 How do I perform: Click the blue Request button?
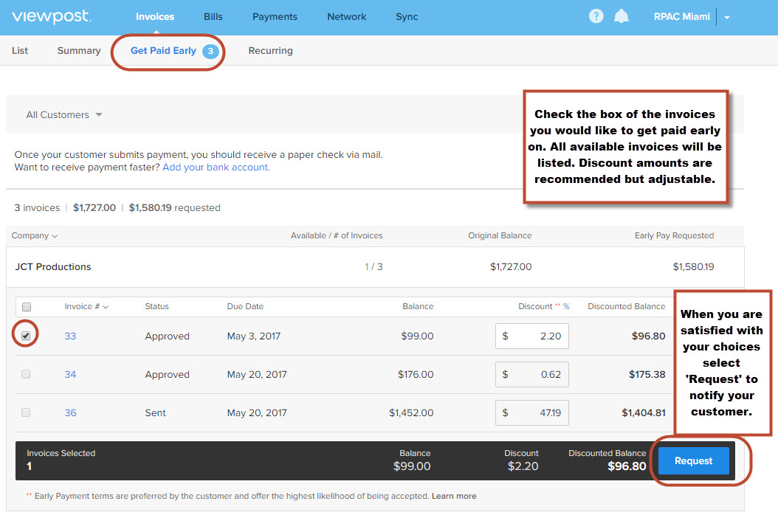tap(693, 460)
